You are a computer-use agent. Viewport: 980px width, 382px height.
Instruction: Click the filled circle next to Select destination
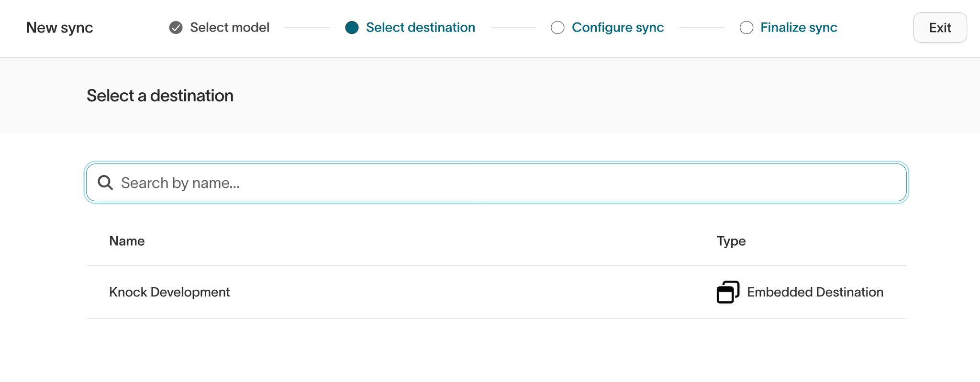point(352,28)
